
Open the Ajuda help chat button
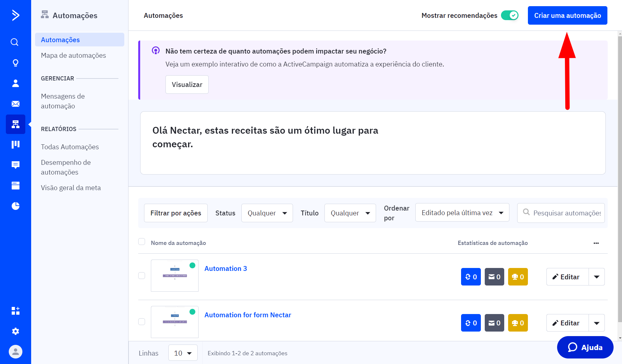[x=585, y=347]
